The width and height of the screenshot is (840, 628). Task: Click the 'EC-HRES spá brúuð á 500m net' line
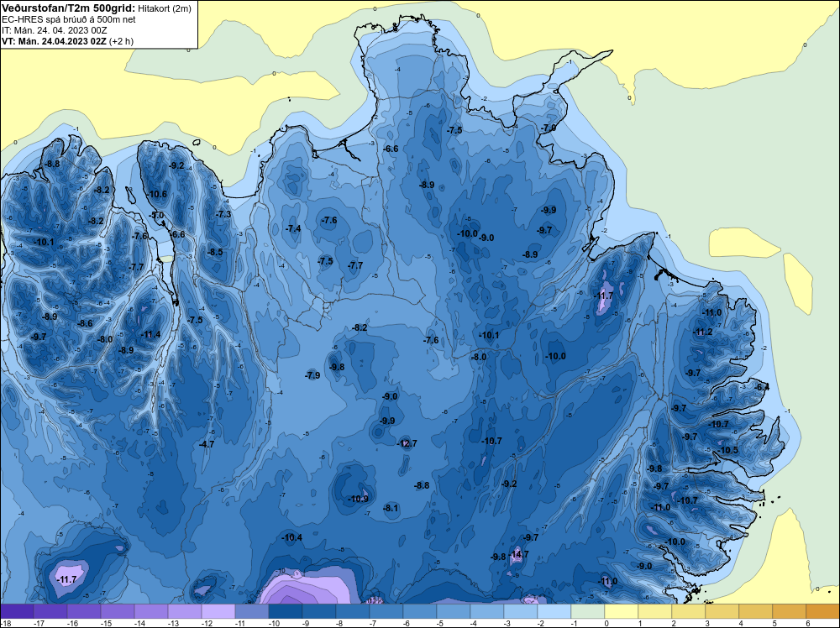click(x=69, y=19)
